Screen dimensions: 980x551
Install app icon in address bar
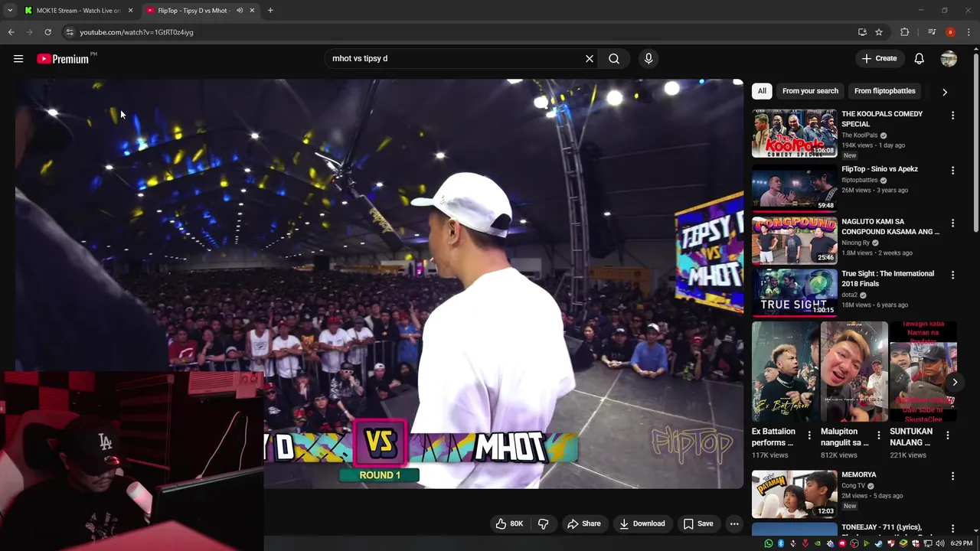862,32
